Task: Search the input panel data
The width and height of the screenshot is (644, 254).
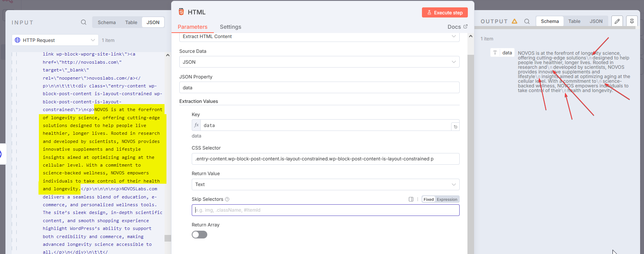Action: point(84,22)
